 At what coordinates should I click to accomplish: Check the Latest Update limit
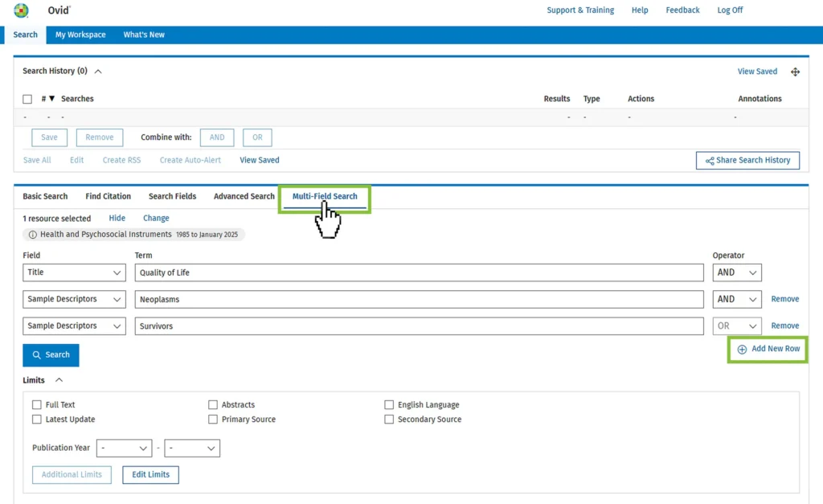coord(37,420)
